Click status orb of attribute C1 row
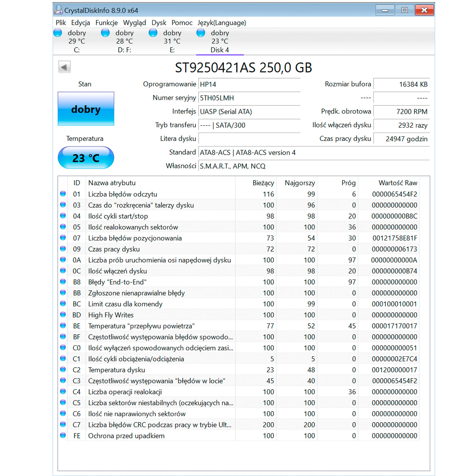This screenshot has height=476, width=476. click(63, 358)
